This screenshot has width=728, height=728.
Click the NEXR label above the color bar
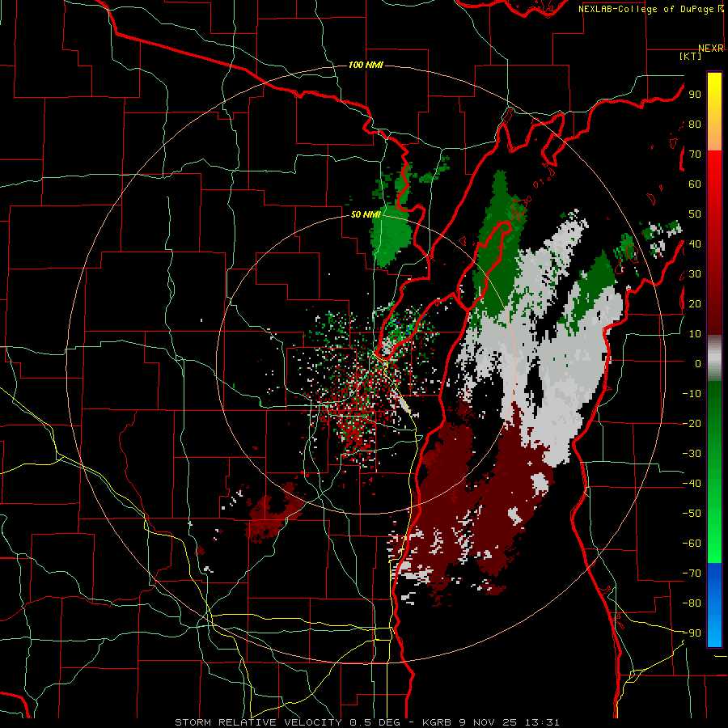pos(711,49)
